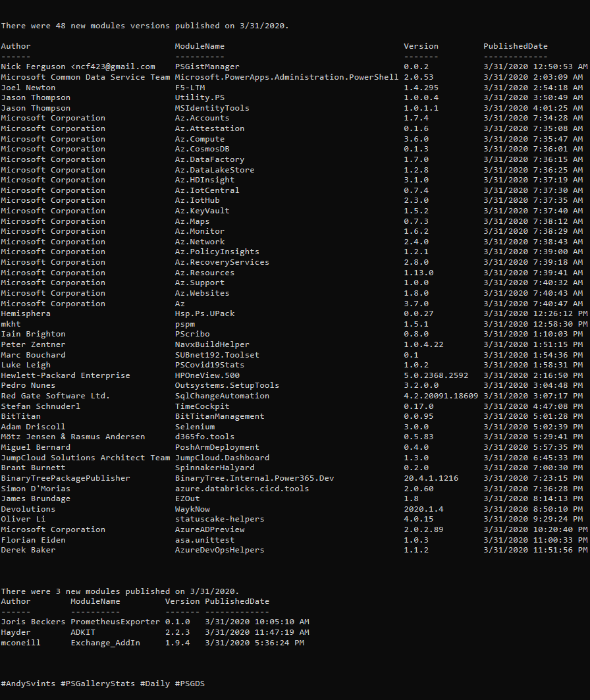Click version 4.2.20091.18609

point(441,396)
